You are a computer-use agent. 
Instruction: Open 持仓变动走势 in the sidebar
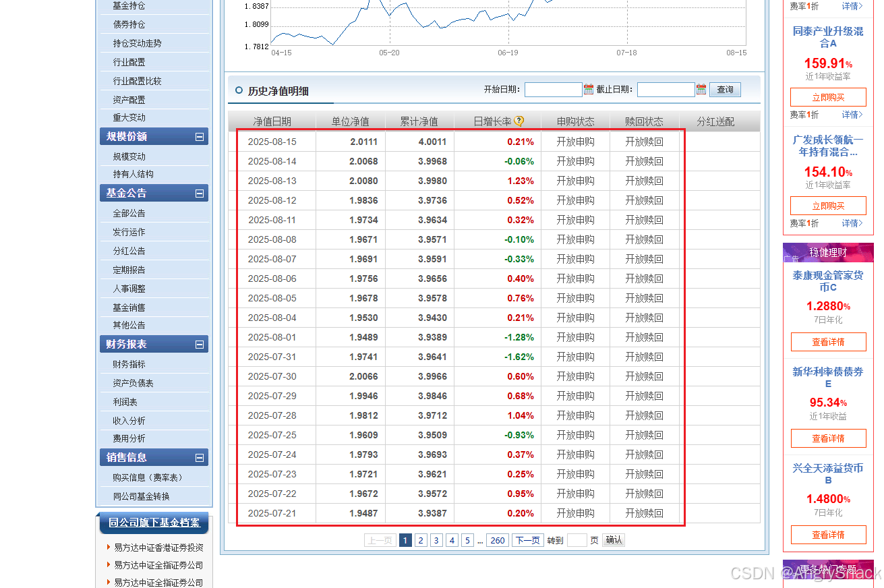(x=137, y=43)
